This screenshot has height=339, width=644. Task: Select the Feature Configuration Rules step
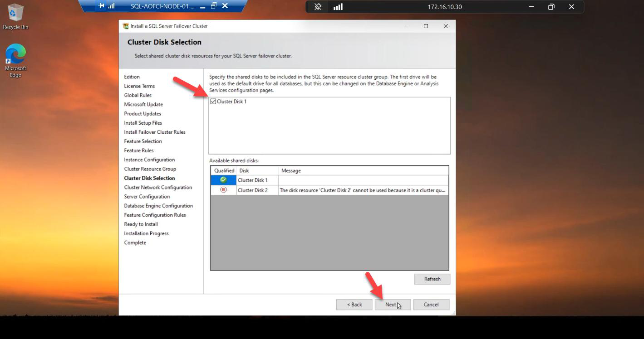pos(155,215)
